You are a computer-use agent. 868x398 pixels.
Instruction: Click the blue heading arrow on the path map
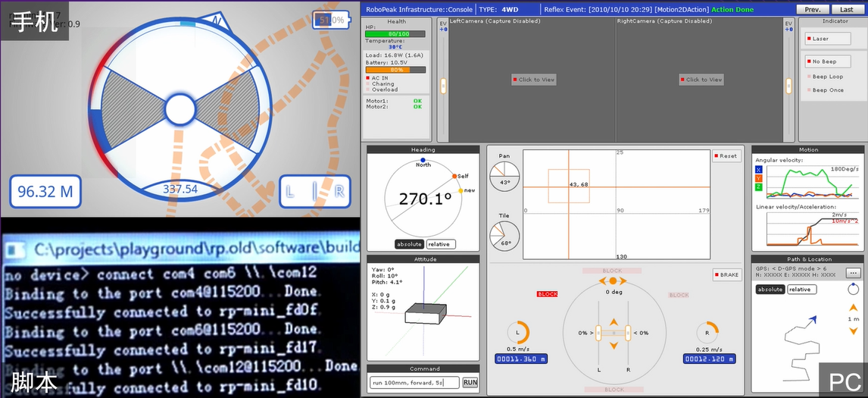812,320
